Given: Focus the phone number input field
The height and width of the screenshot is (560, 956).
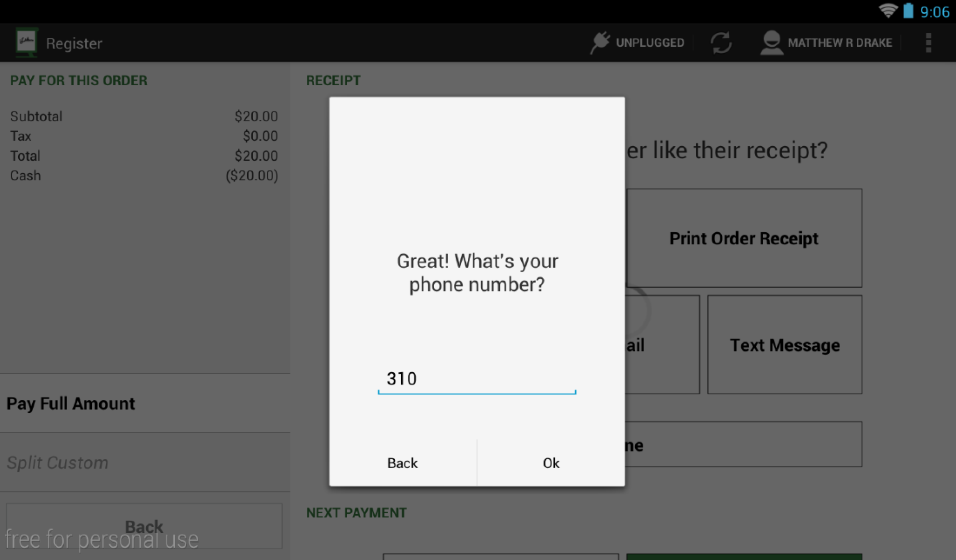Looking at the screenshot, I should point(476,379).
